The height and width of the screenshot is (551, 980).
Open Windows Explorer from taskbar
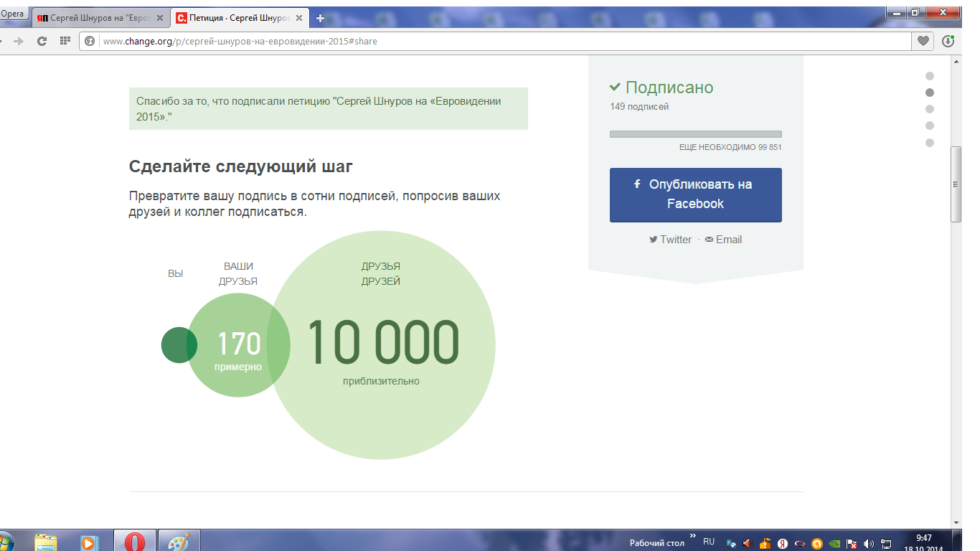(46, 541)
